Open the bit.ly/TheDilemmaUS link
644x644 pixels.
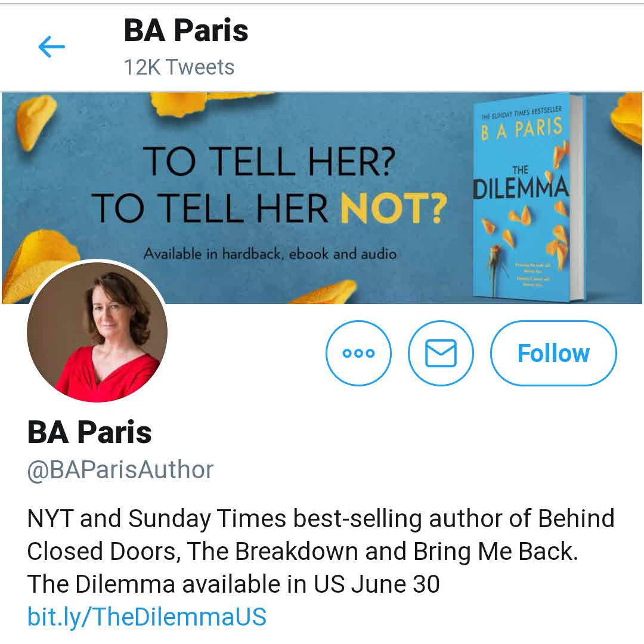point(147,616)
